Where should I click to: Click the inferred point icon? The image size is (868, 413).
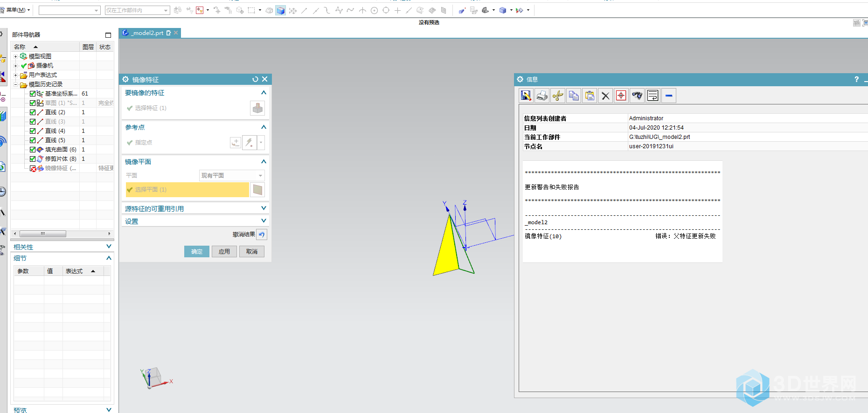pos(250,143)
